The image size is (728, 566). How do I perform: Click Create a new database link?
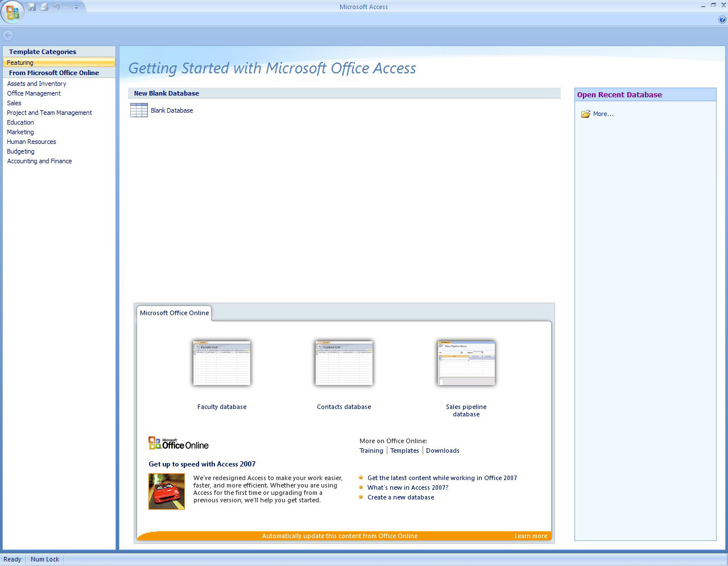coord(400,497)
